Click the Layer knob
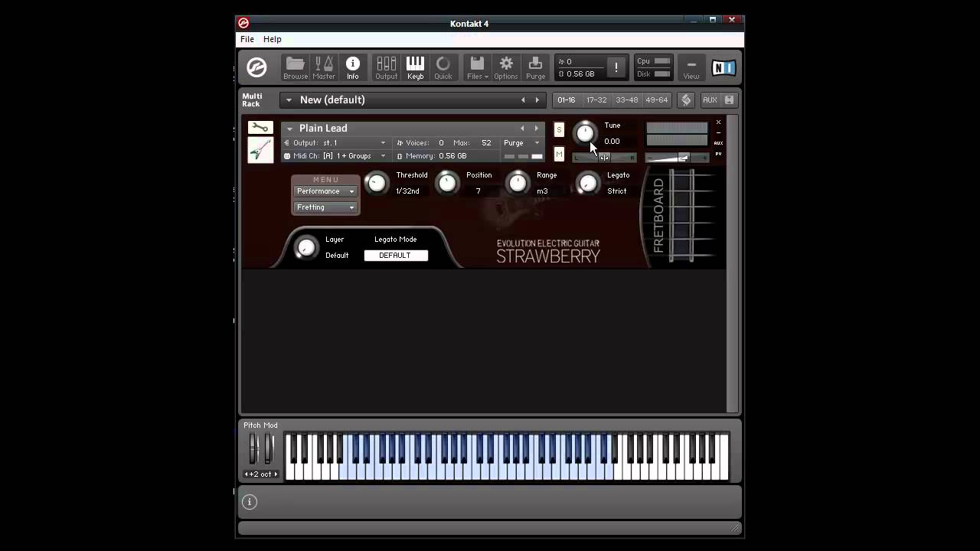The height and width of the screenshot is (551, 980). (305, 247)
